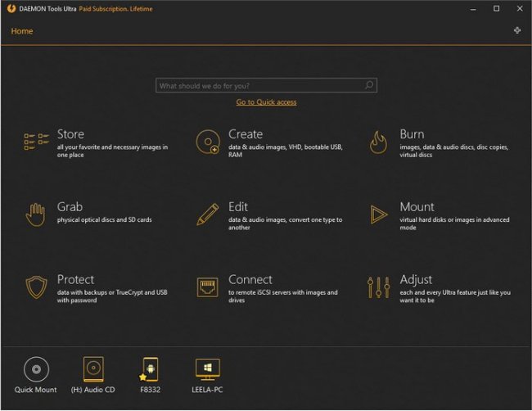Open the Edit heading

point(238,206)
